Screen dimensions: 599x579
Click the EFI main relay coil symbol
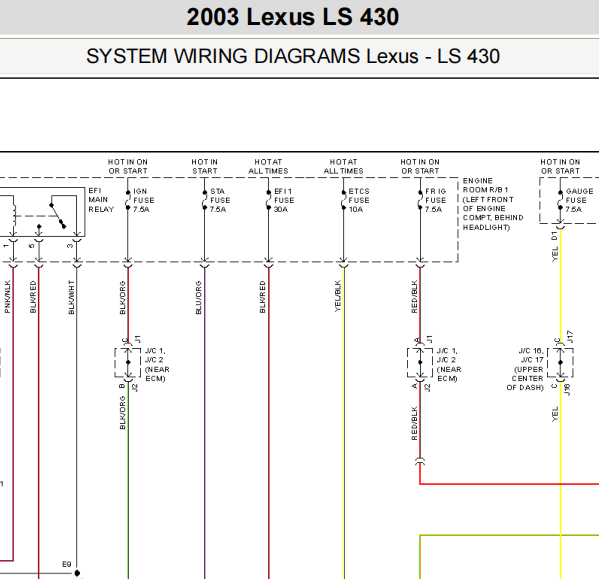pos(15,216)
